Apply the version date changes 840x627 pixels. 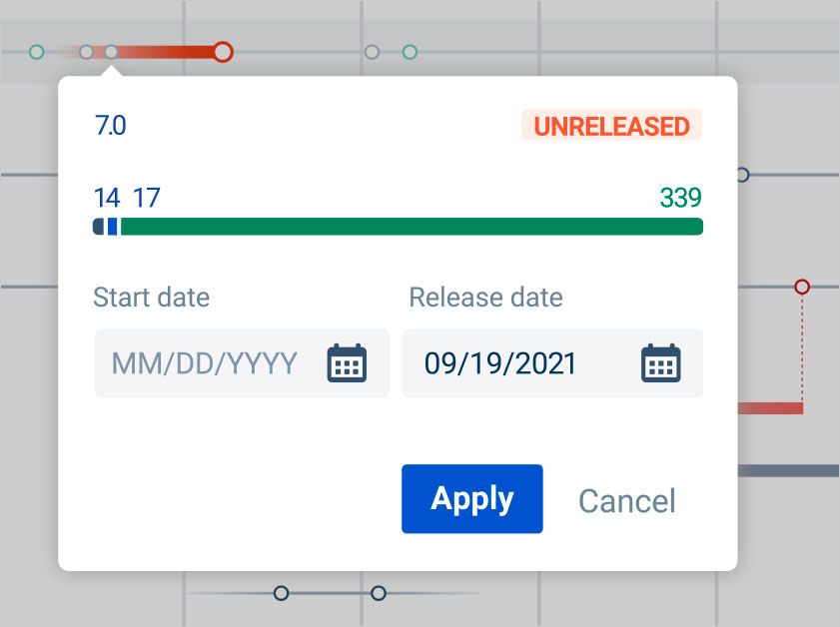pyautogui.click(x=471, y=499)
